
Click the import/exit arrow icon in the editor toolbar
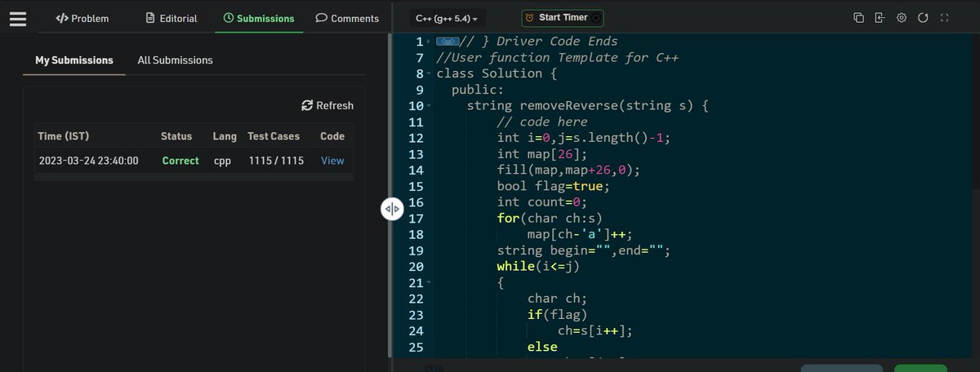[880, 18]
